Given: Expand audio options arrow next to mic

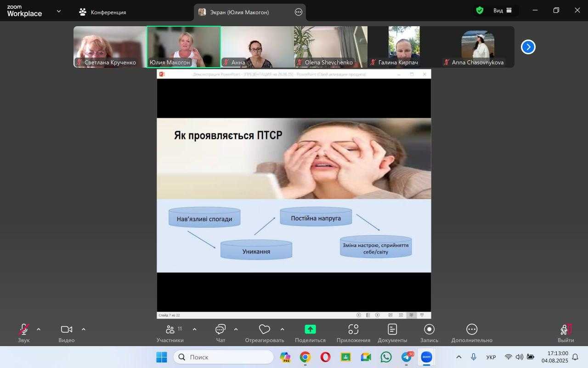Looking at the screenshot, I should (x=39, y=329).
